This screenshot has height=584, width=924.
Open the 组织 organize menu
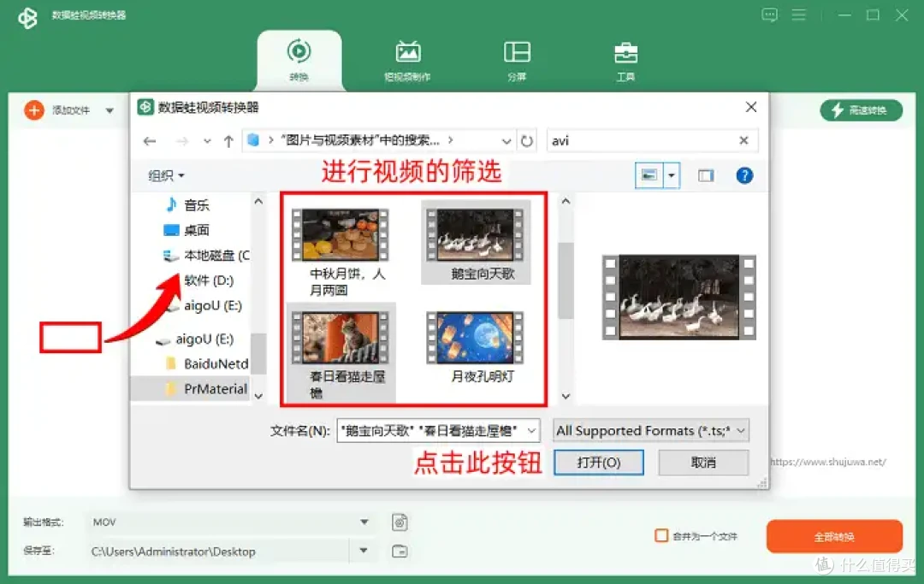pos(166,175)
